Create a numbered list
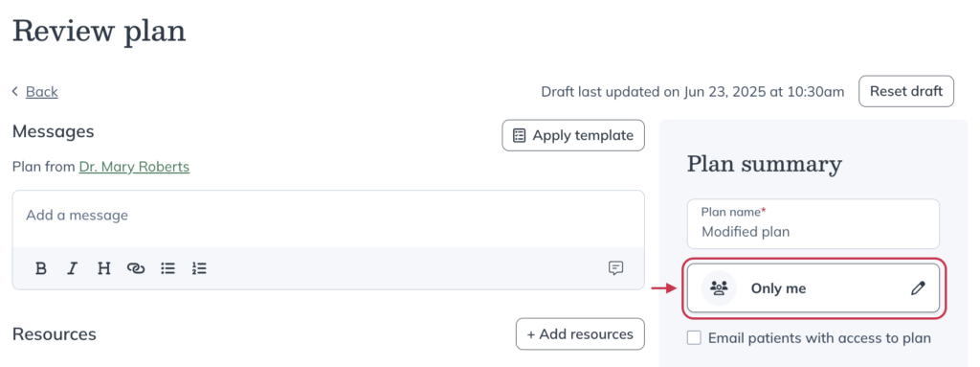Screen dimensions: 980x367 click(199, 268)
